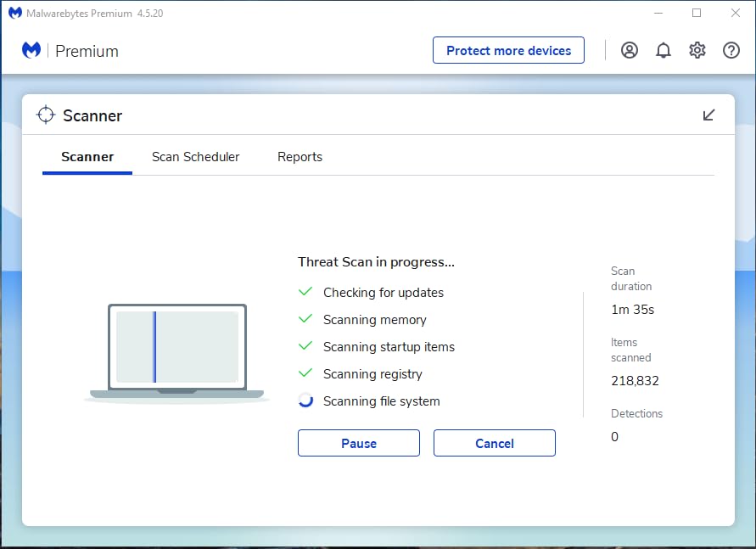
Task: Cancel the threat scan
Action: [x=494, y=442]
